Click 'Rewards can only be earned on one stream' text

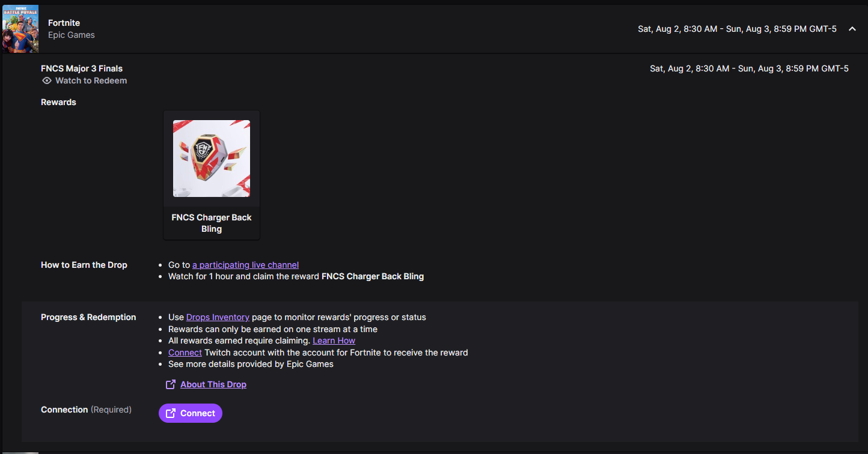coord(273,329)
